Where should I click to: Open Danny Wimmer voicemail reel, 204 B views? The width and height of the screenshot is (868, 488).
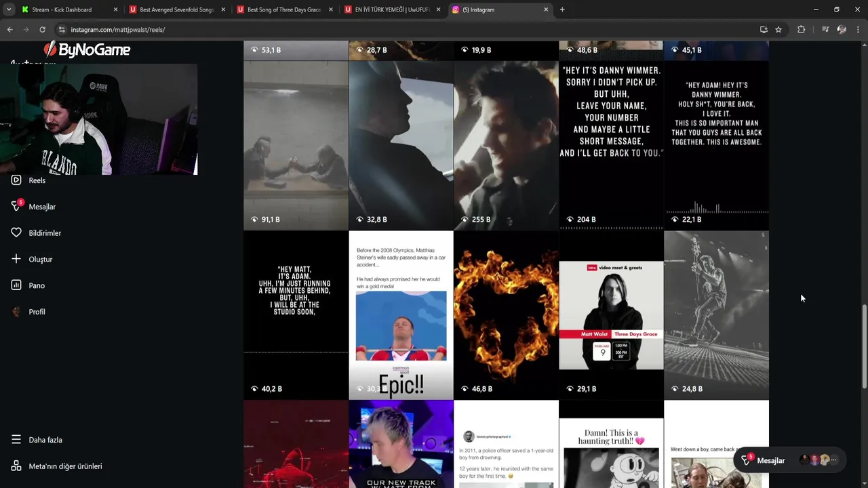611,146
